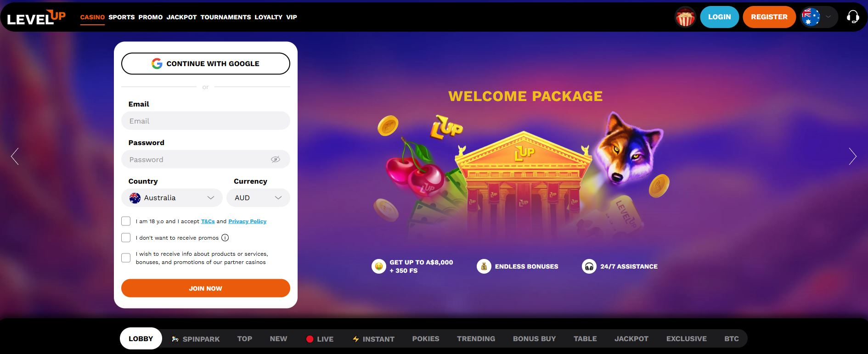868x354 pixels.
Task: Enable partner casinos info checkbox
Action: 126,258
